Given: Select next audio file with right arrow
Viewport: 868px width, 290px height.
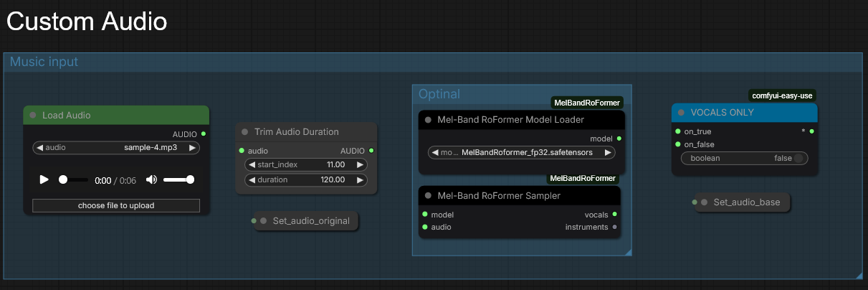Looking at the screenshot, I should (x=192, y=147).
